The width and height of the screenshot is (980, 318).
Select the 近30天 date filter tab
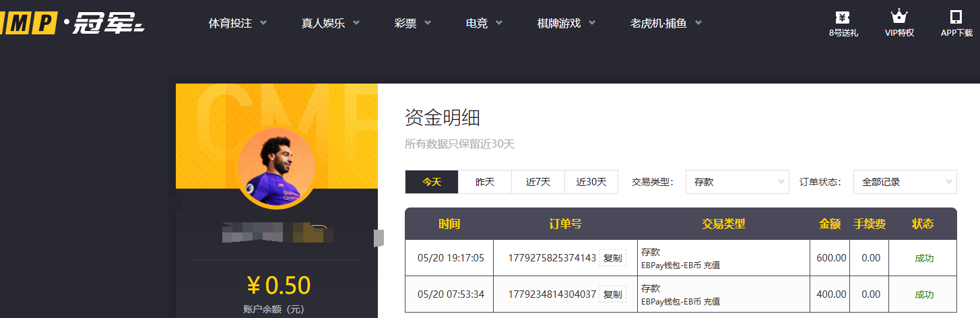coord(591,182)
